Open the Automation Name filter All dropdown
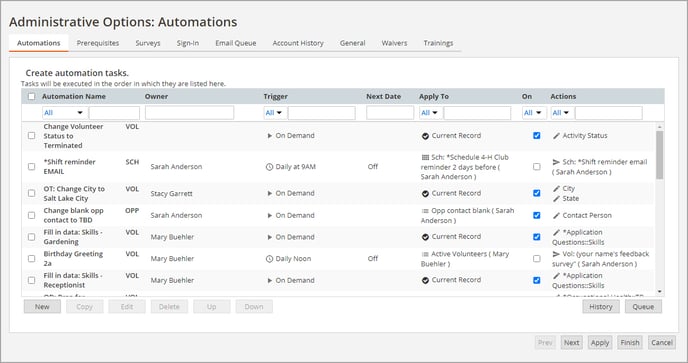The image size is (688, 363). (x=64, y=113)
